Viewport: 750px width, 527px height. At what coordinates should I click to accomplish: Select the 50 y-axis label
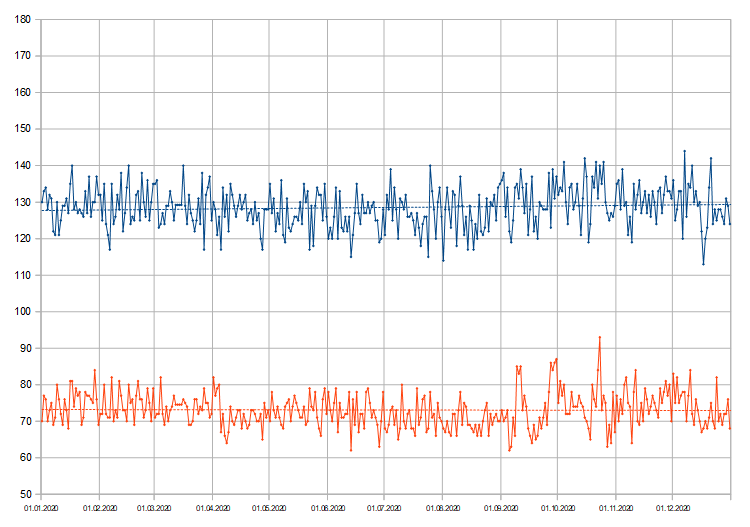[24, 495]
